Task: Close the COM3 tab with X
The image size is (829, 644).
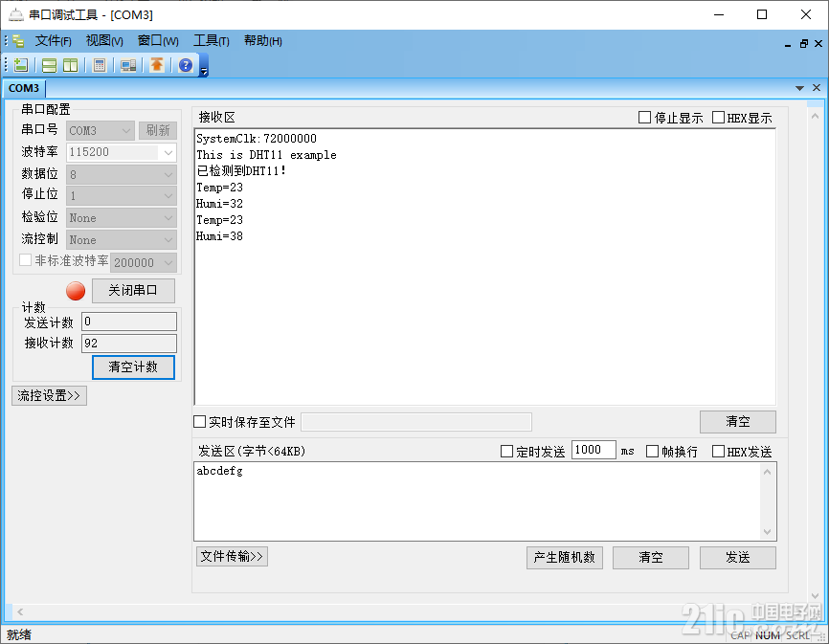Action: pyautogui.click(x=817, y=88)
